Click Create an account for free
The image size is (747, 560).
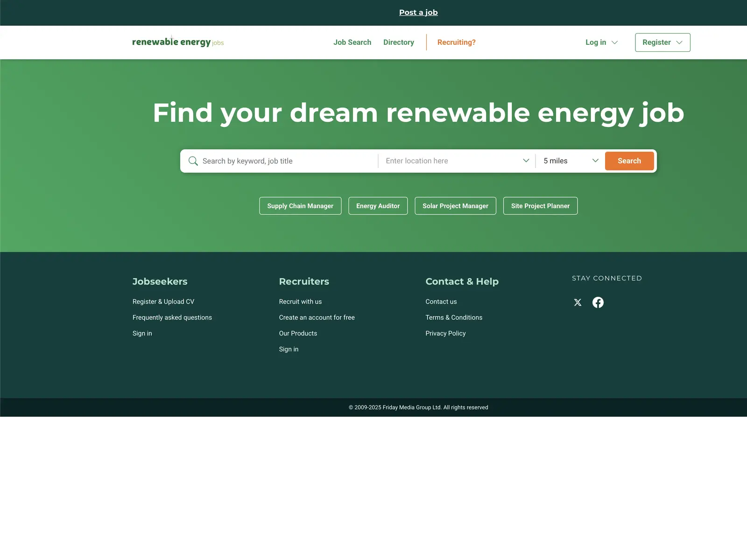[x=317, y=318]
